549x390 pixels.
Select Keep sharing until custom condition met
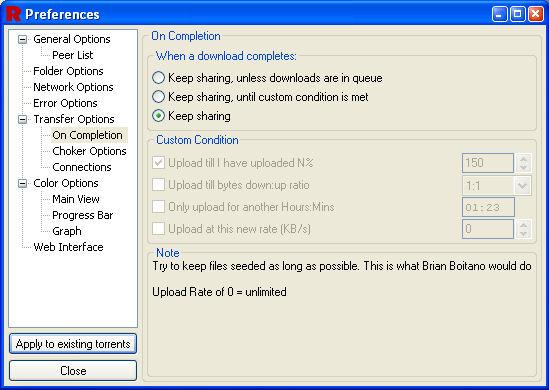[159, 97]
